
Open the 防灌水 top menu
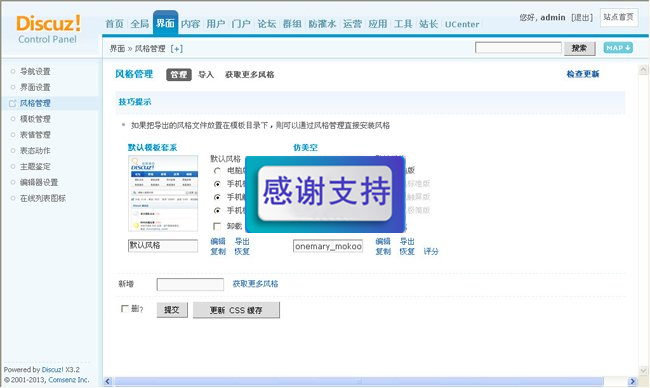[322, 24]
